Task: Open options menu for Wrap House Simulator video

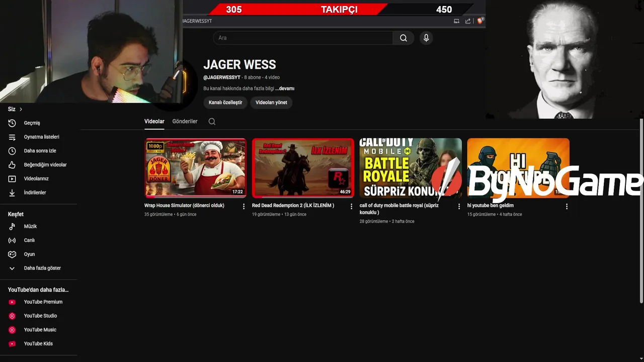Action: 244,206
